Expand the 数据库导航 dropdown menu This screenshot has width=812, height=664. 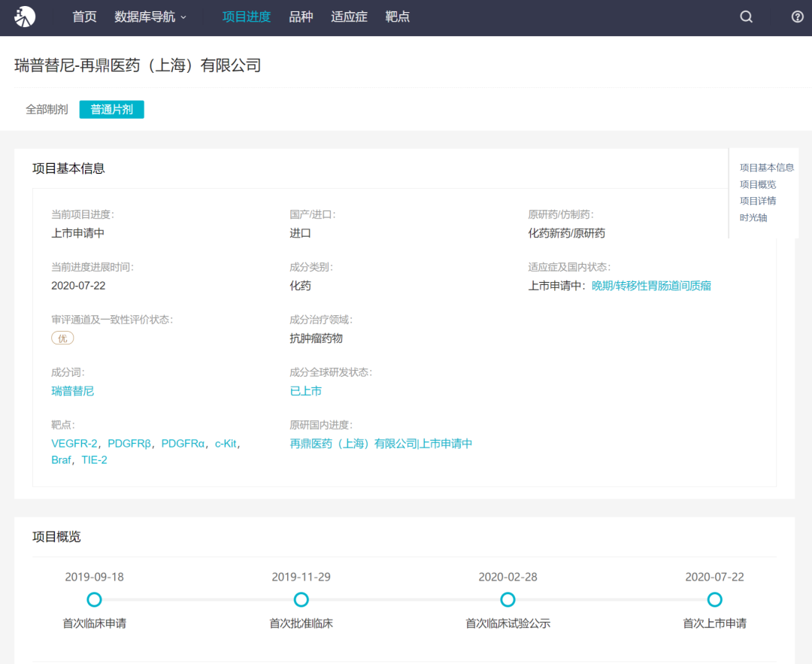(150, 17)
